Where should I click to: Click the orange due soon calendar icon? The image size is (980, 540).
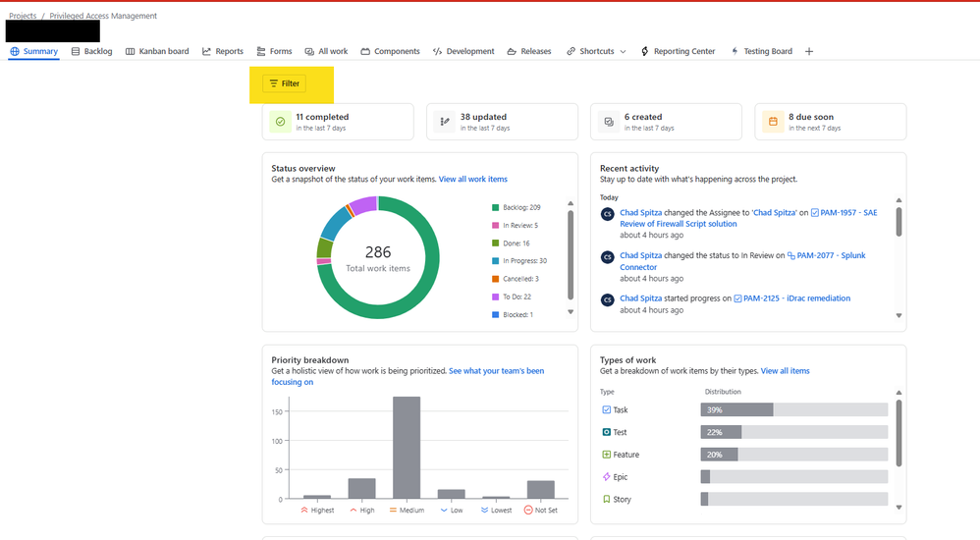[x=773, y=122]
